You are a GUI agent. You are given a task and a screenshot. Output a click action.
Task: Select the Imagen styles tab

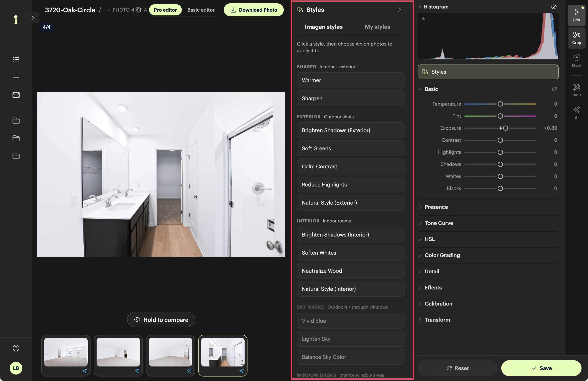pos(323,27)
